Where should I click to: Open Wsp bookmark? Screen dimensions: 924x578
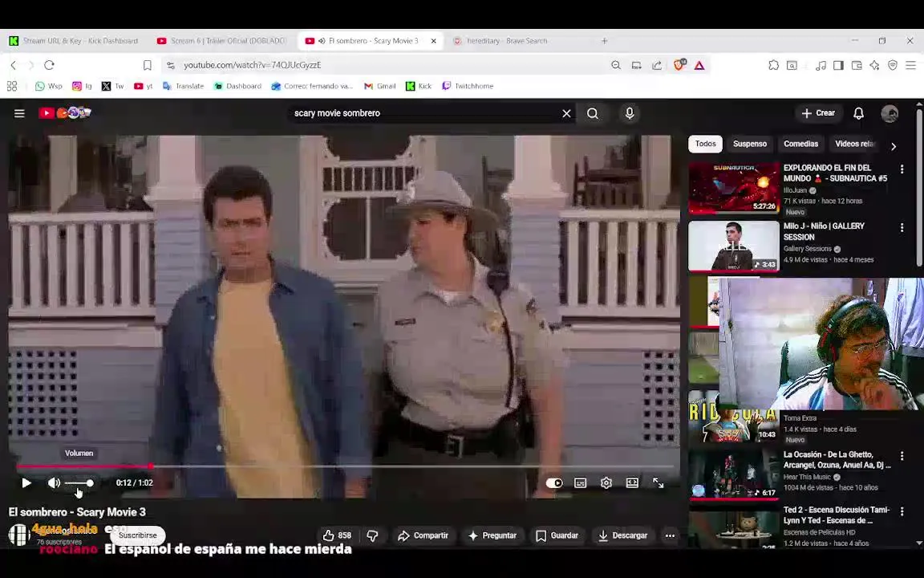pyautogui.click(x=48, y=86)
